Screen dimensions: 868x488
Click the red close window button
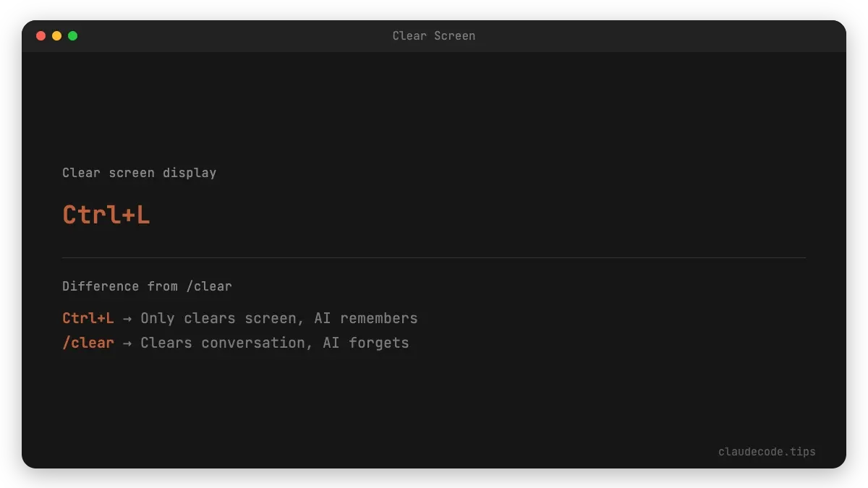[x=41, y=35]
